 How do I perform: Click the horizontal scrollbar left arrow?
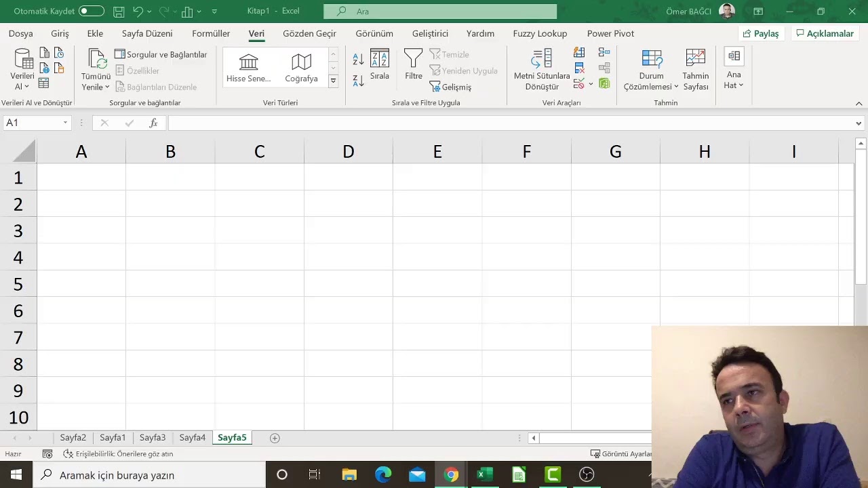click(534, 438)
